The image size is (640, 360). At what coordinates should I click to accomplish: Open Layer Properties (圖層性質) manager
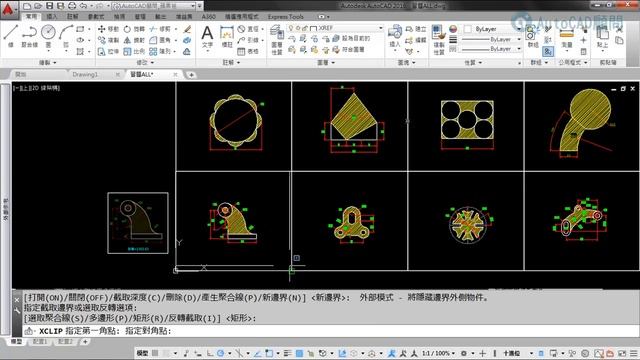coord(277,39)
